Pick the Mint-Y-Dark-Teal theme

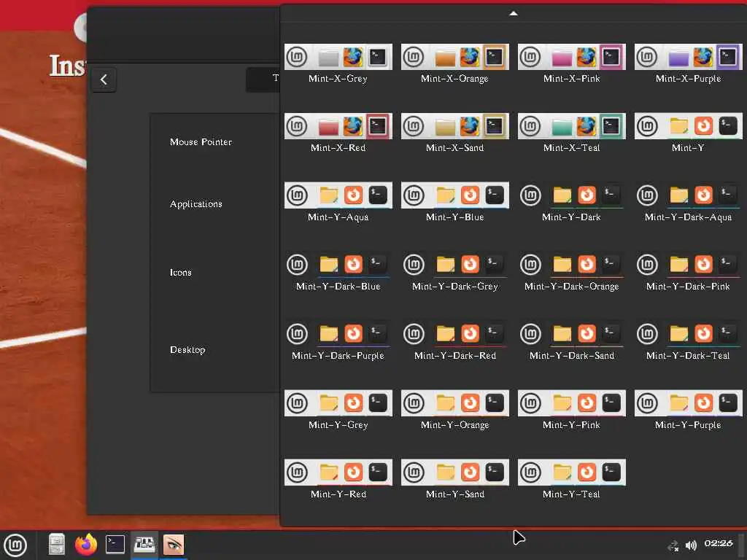pos(689,333)
